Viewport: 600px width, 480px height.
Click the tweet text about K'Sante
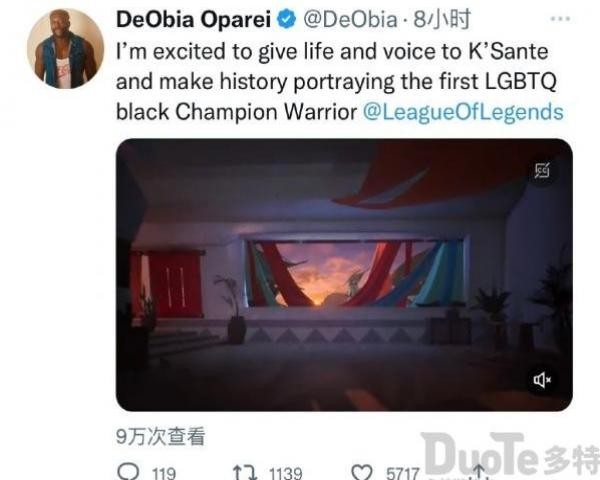click(339, 82)
